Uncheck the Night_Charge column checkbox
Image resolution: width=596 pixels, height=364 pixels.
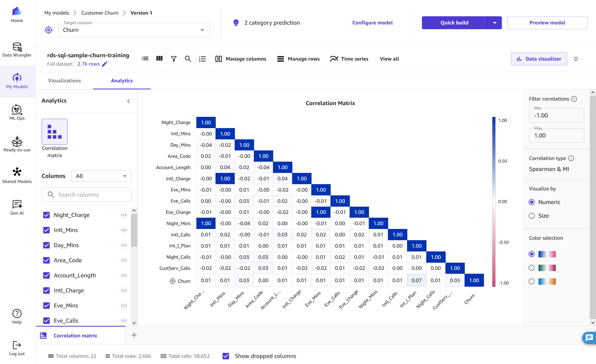point(46,215)
